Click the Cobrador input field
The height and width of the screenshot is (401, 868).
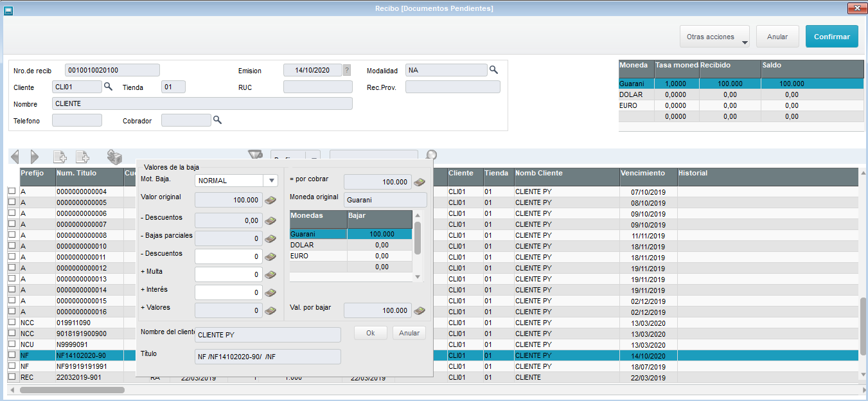pyautogui.click(x=186, y=120)
